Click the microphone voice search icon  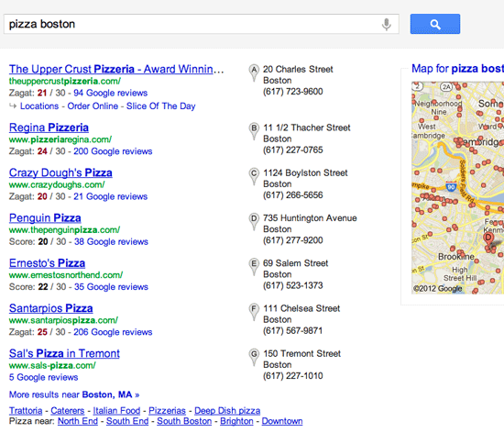387,24
